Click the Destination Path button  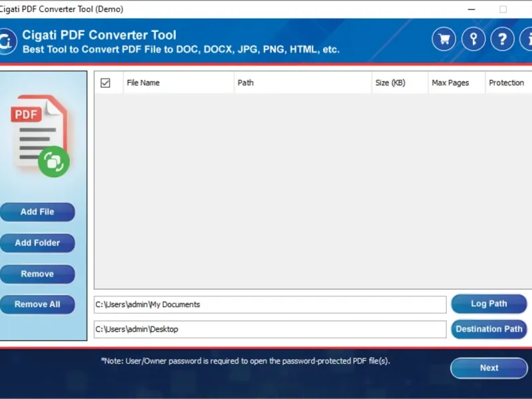pos(489,329)
